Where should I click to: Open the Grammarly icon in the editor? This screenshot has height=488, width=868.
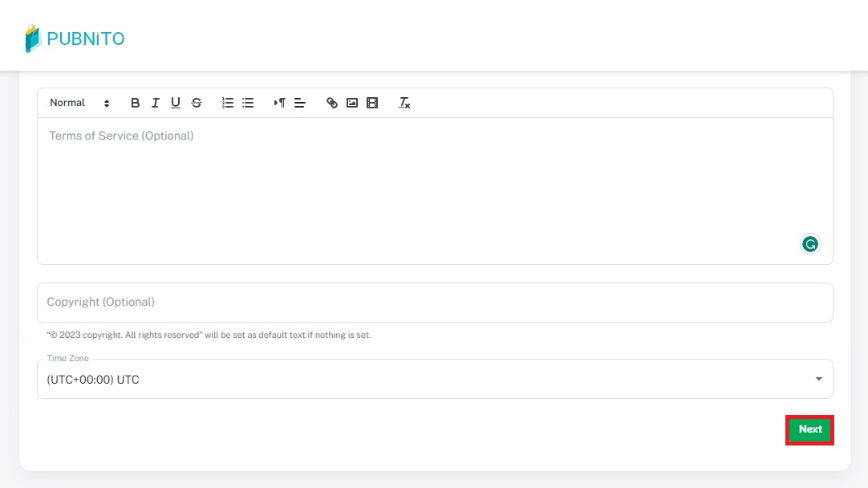[x=810, y=244]
